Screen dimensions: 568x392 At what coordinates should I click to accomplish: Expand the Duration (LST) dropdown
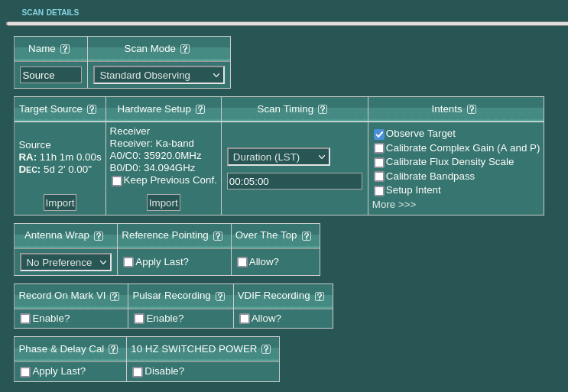pos(278,157)
